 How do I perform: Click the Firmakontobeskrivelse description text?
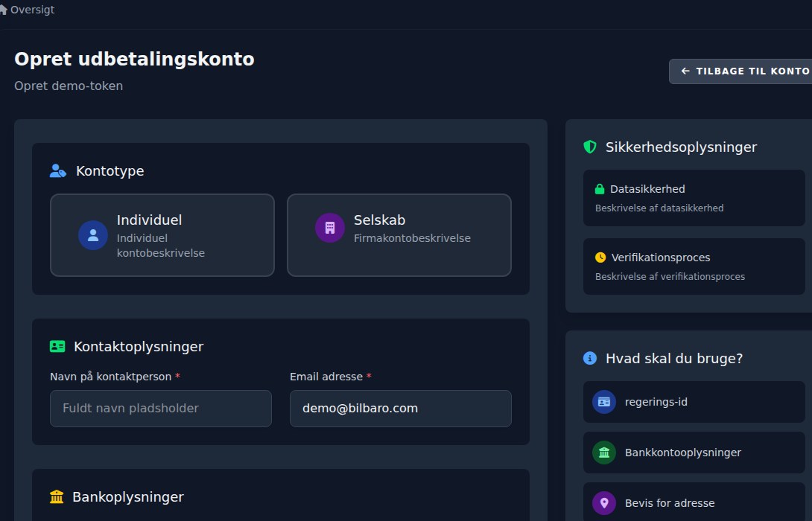point(412,238)
